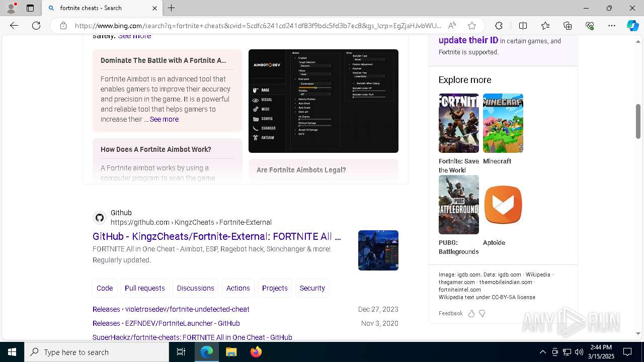Open the Discussions sitelink
The width and height of the screenshot is (644, 362).
click(x=196, y=288)
